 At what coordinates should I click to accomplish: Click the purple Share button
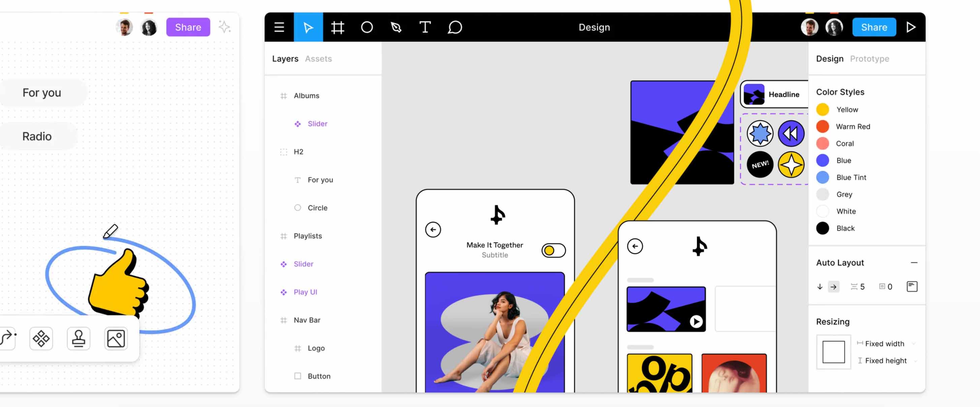coord(188,27)
